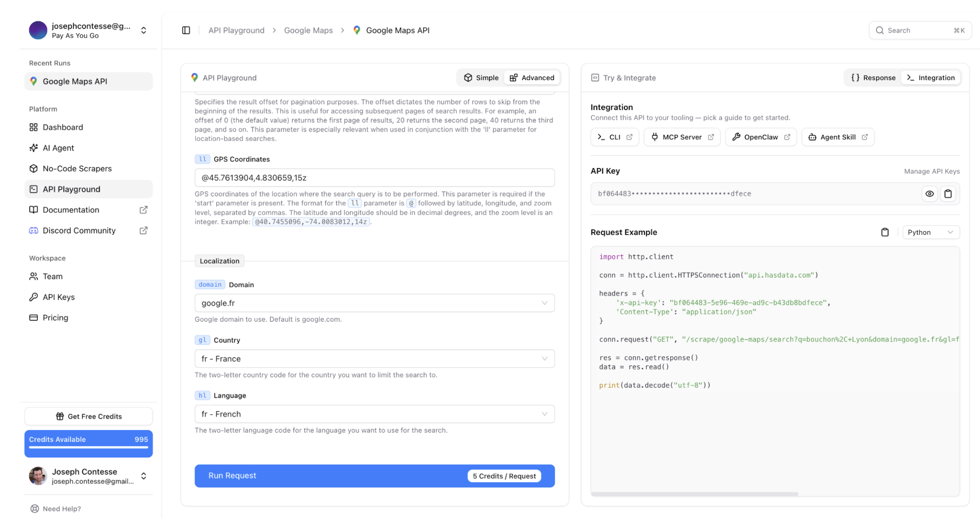The width and height of the screenshot is (980, 518).
Task: Open Discord Community link
Action: coord(88,231)
